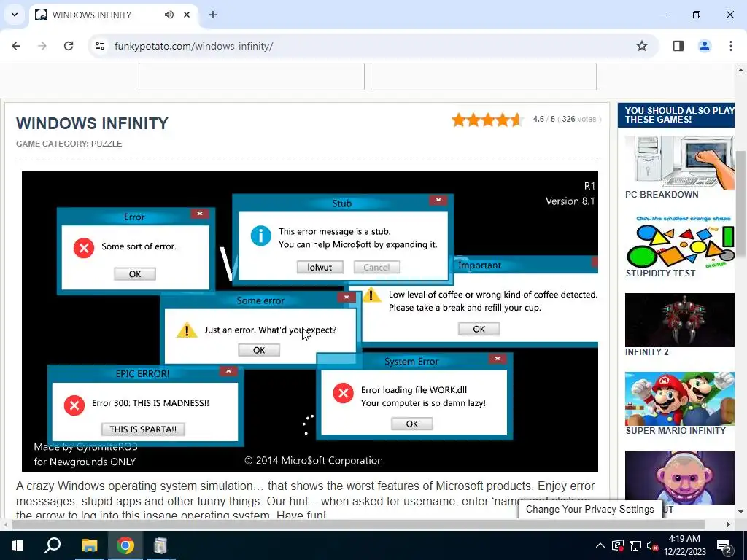747x560 pixels.
Task: Click the lolwut button
Action: (320, 267)
